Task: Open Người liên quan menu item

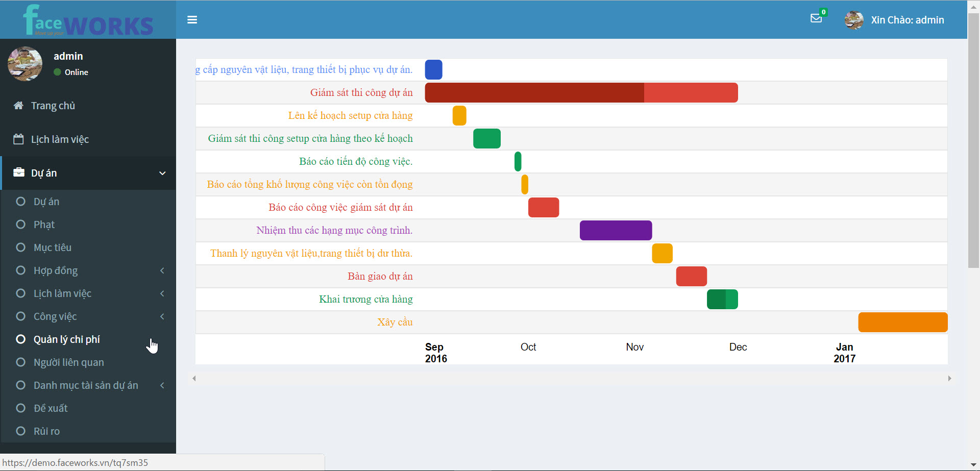Action: tap(68, 362)
